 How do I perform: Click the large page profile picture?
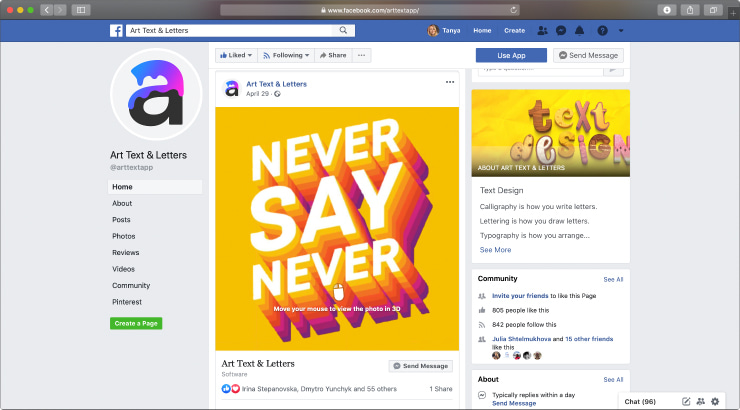pos(156,94)
